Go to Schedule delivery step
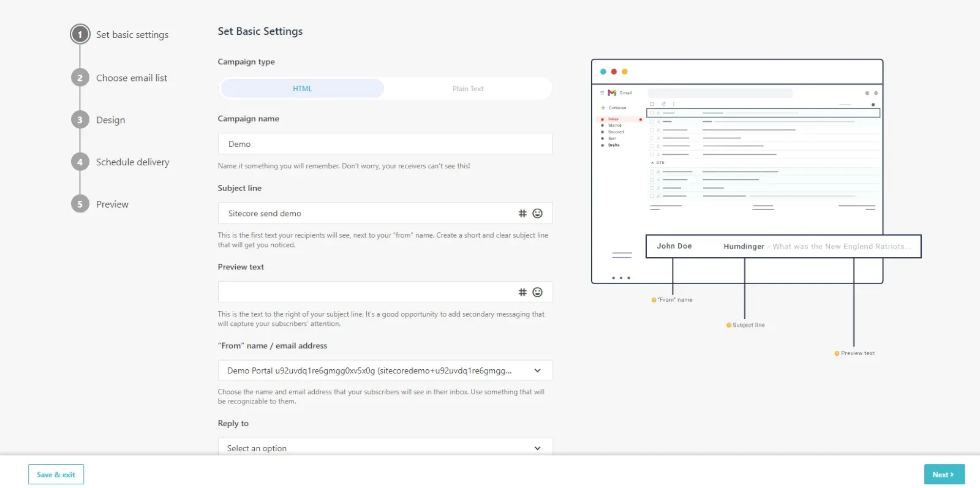This screenshot has width=980, height=488. click(x=133, y=162)
